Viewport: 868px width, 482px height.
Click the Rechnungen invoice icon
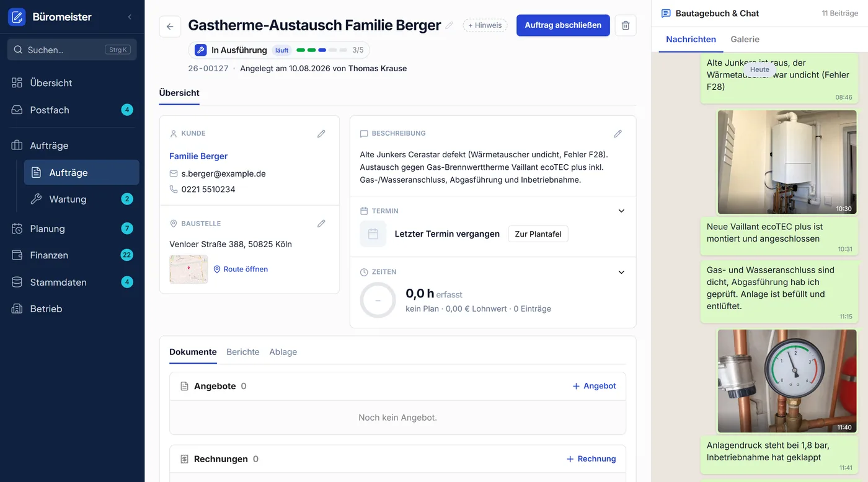[184, 459]
